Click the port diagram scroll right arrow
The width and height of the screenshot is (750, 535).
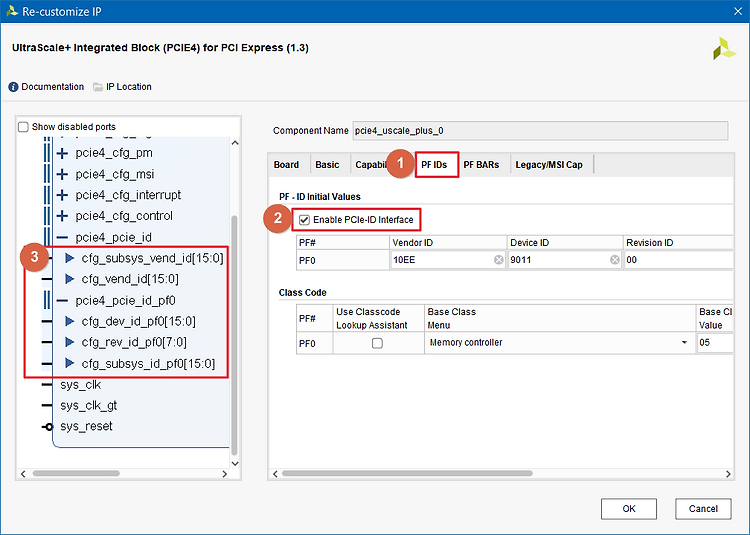(x=225, y=474)
